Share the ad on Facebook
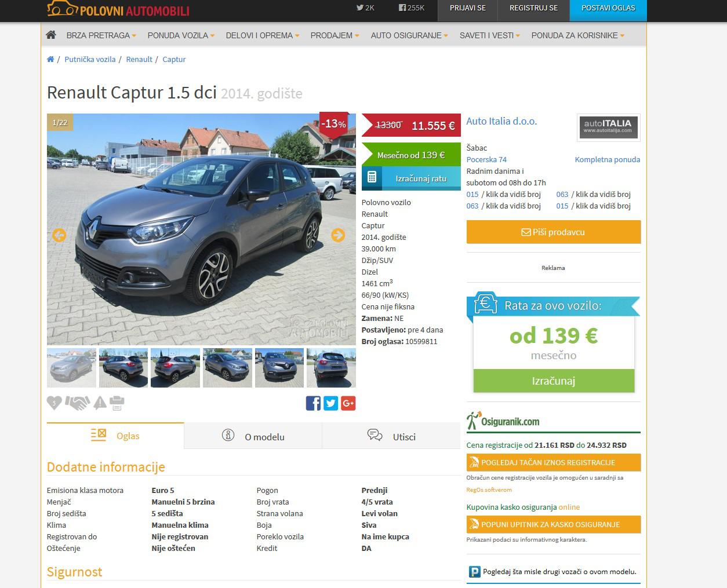Viewport: 727px width, 588px height. [x=313, y=403]
